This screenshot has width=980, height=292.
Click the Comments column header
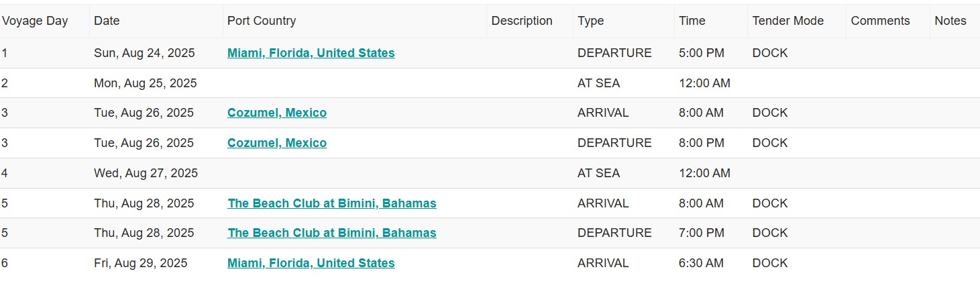(x=881, y=21)
